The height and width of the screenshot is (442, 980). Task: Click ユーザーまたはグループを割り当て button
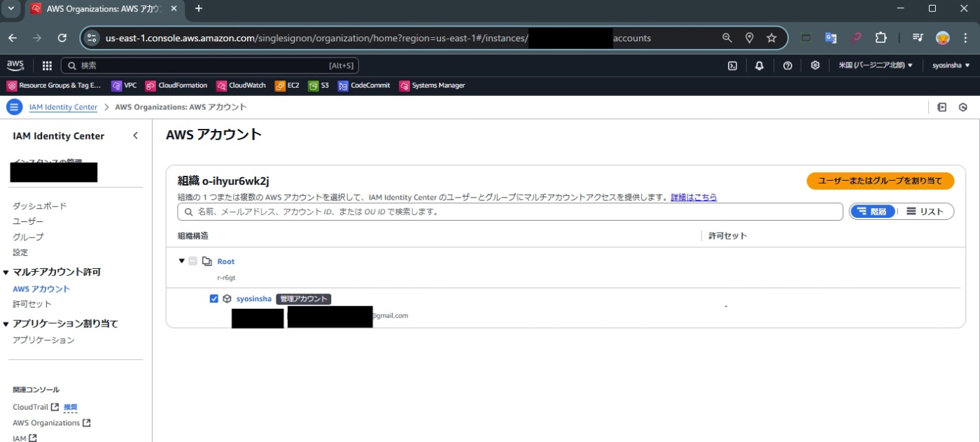(x=880, y=181)
